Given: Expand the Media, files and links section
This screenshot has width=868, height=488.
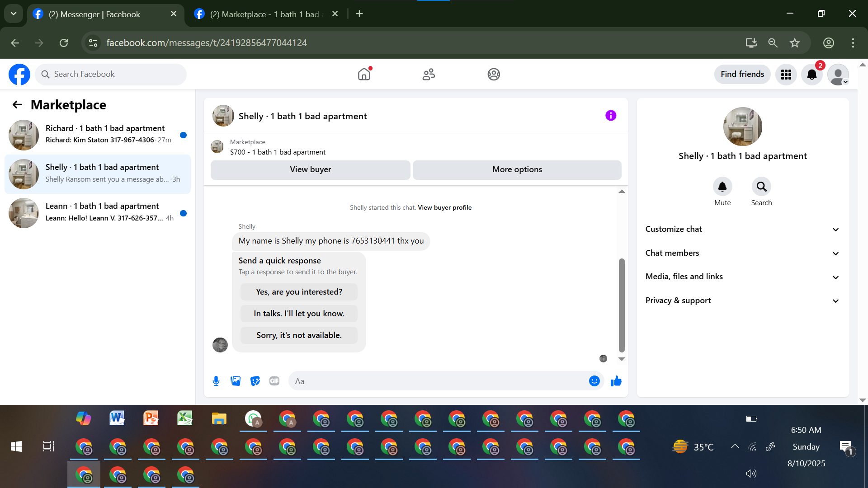Looking at the screenshot, I should click(x=742, y=277).
